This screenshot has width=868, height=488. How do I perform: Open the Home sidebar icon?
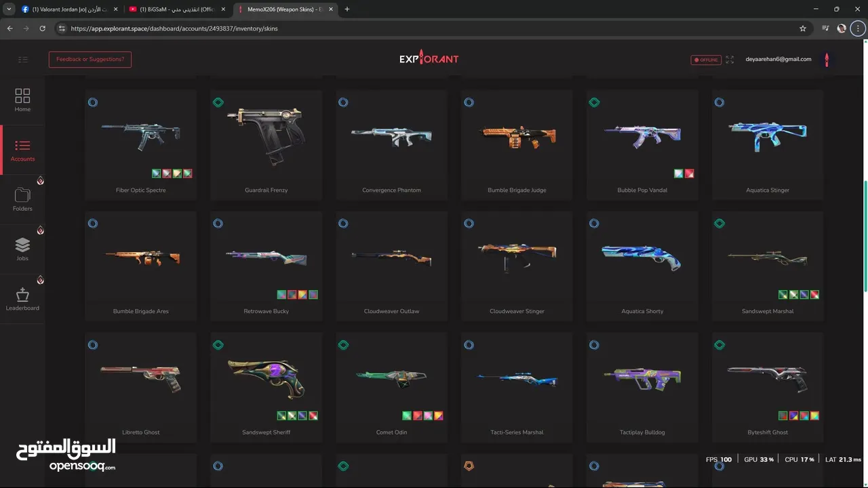tap(22, 100)
